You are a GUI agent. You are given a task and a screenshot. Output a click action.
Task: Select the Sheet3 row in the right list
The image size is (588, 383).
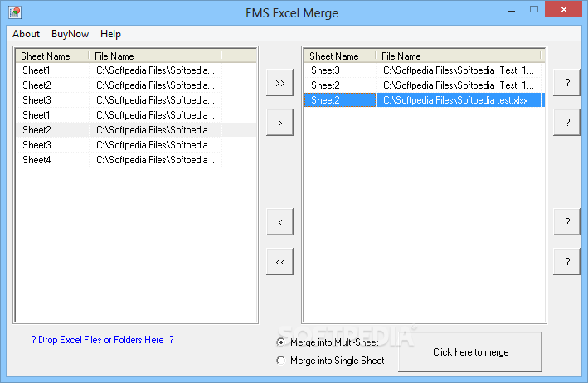tap(423, 70)
